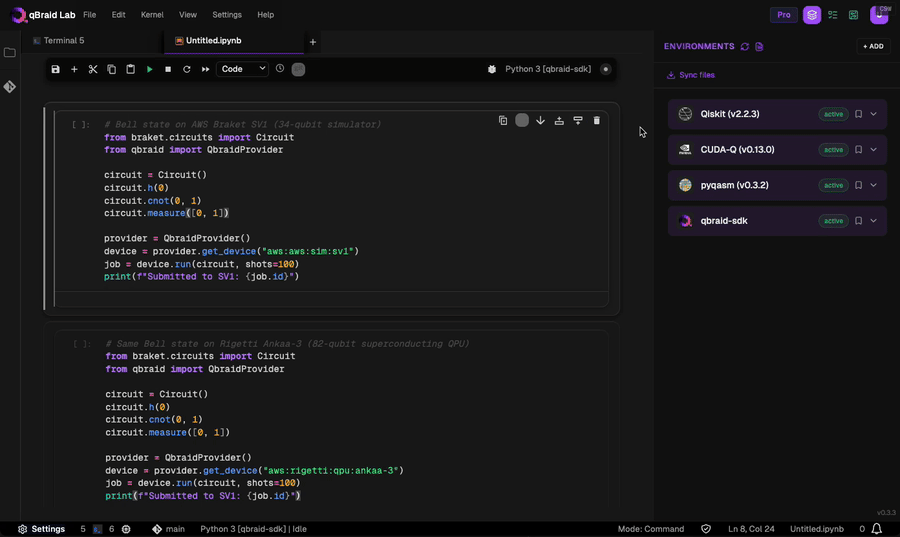Cut the selected cell using scissors icon
This screenshot has width=900, height=537.
(x=93, y=69)
